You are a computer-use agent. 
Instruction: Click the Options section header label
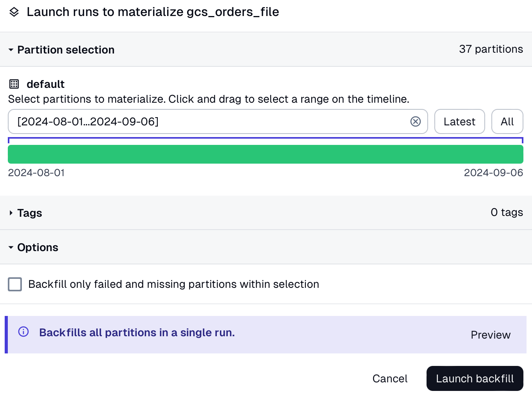[x=38, y=248]
